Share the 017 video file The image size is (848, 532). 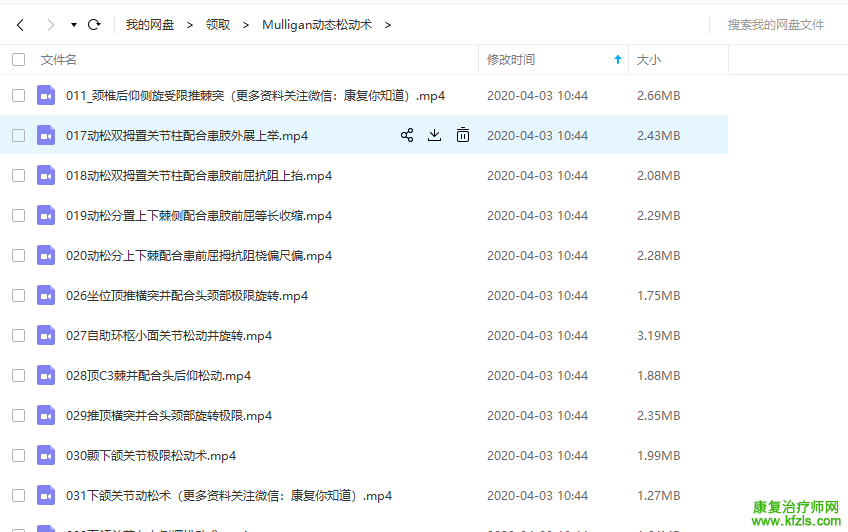407,135
